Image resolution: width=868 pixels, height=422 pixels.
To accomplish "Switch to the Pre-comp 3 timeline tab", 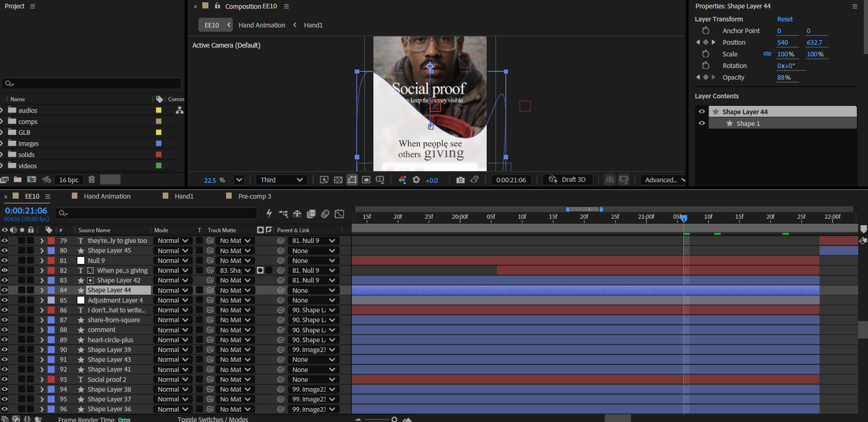I will (x=254, y=196).
